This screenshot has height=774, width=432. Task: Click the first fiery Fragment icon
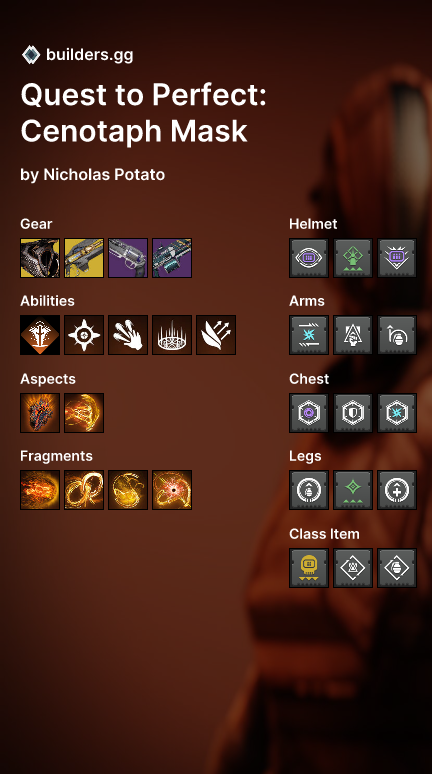pos(40,490)
